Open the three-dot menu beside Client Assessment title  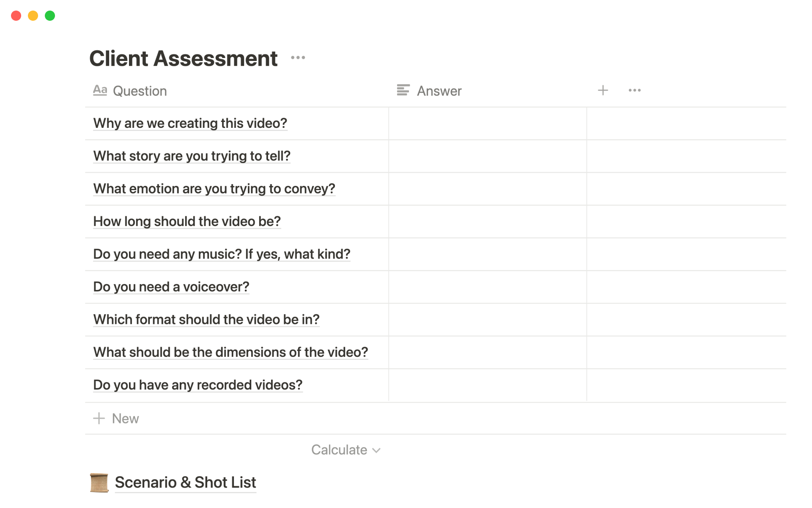pos(298,58)
